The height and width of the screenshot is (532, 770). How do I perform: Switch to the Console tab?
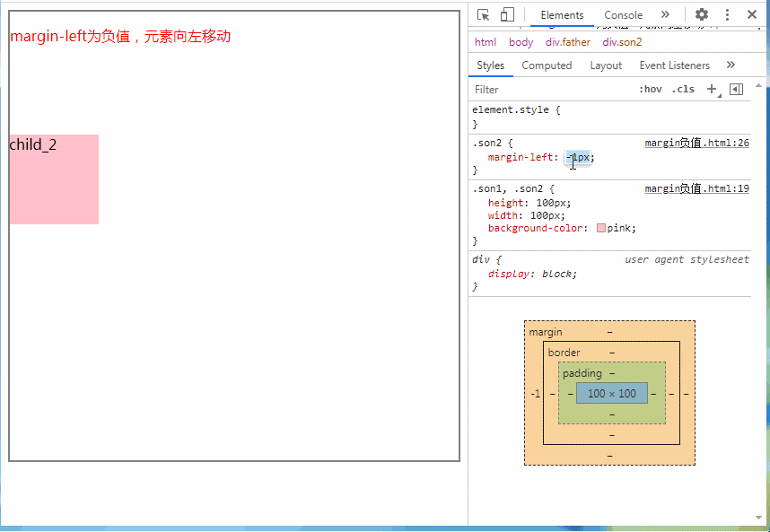[x=623, y=15]
